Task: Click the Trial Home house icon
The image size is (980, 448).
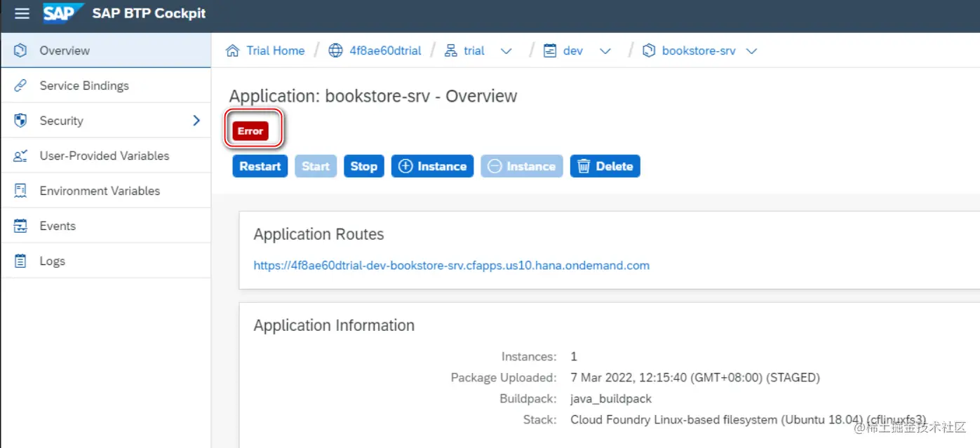Action: [x=233, y=50]
